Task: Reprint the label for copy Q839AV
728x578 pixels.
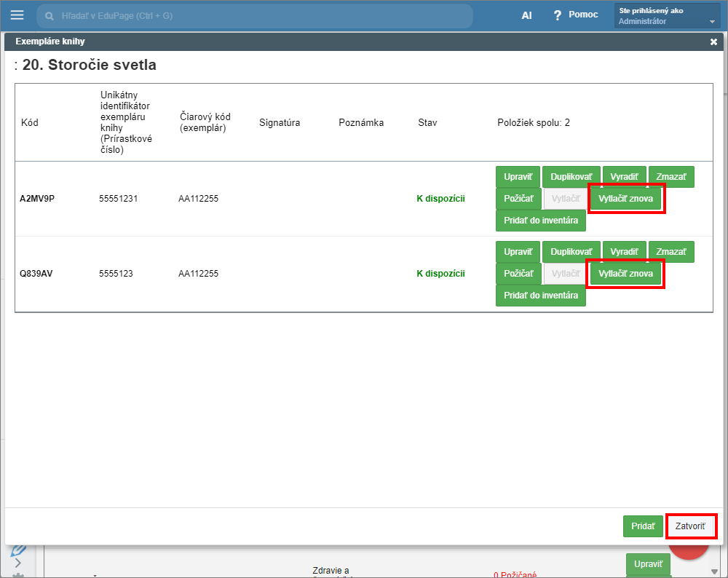Action: tap(625, 274)
